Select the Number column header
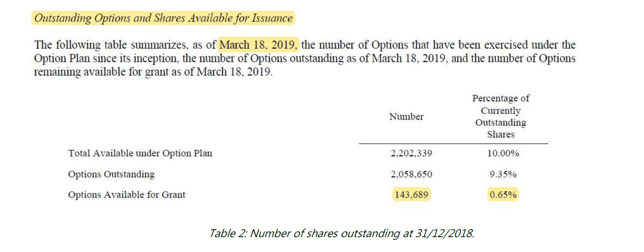 [406, 117]
